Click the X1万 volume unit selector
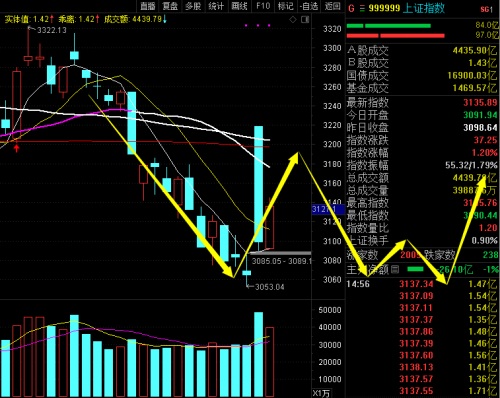The height and width of the screenshot is (398, 500). [321, 393]
